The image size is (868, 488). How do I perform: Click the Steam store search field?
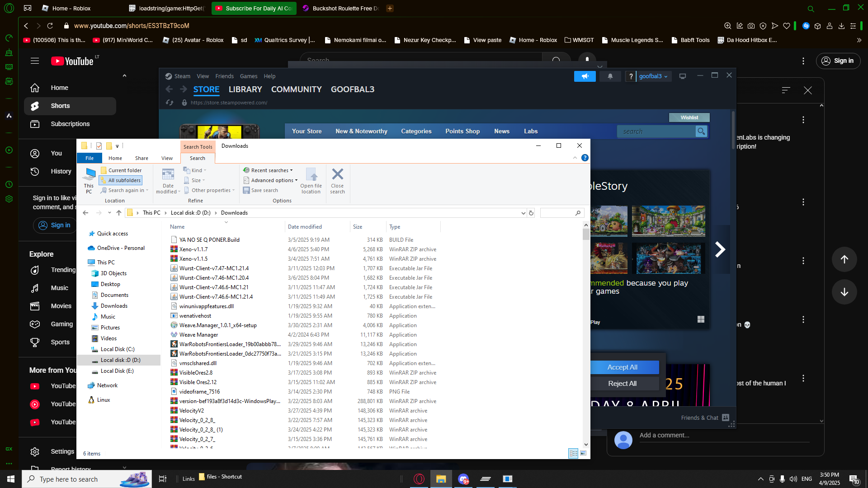656,131
